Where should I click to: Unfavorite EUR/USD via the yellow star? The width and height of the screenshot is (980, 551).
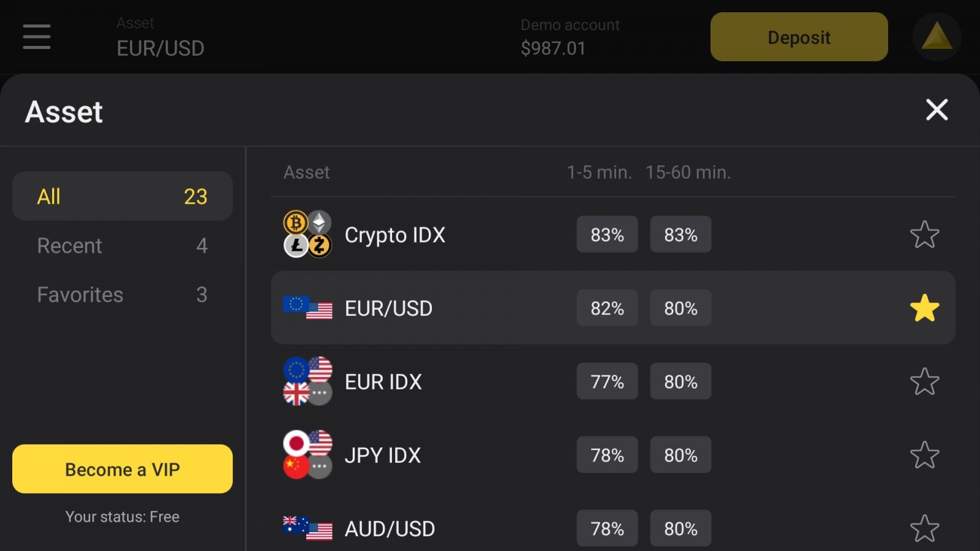pos(924,308)
